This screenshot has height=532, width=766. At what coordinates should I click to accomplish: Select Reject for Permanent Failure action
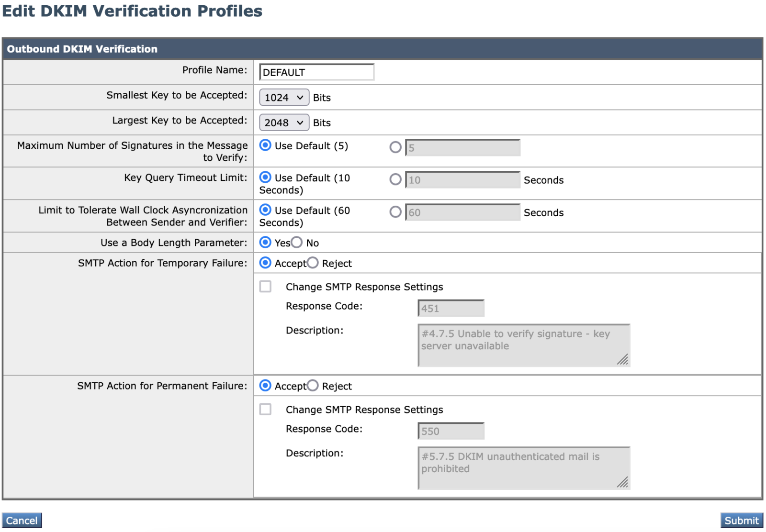point(313,386)
